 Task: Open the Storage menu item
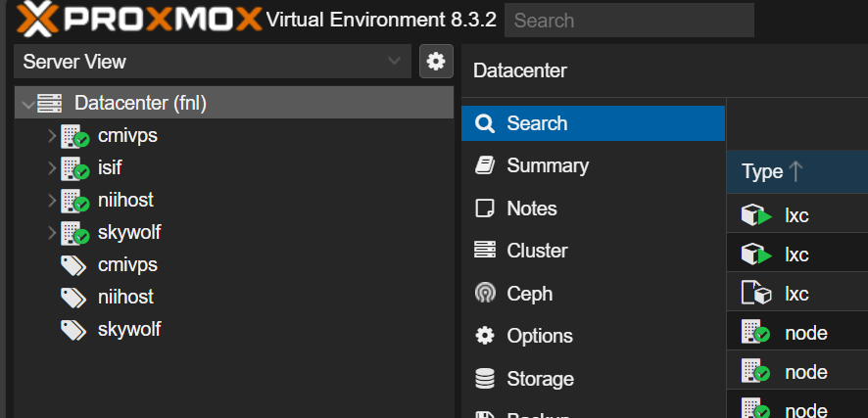(593, 379)
